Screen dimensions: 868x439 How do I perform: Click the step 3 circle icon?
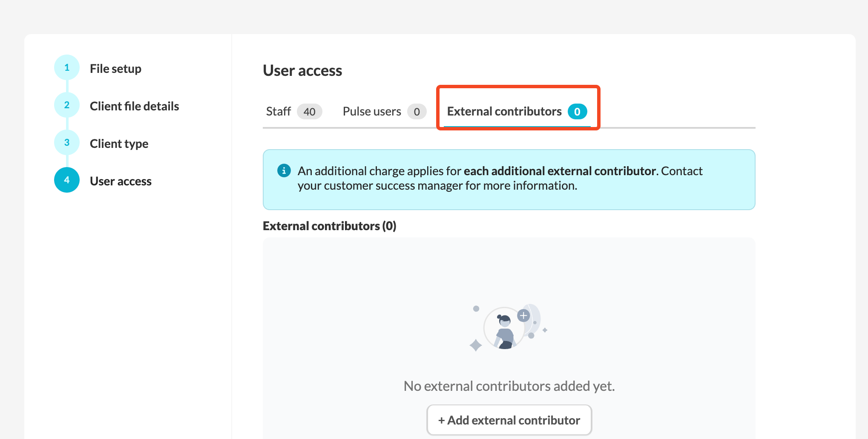click(67, 142)
